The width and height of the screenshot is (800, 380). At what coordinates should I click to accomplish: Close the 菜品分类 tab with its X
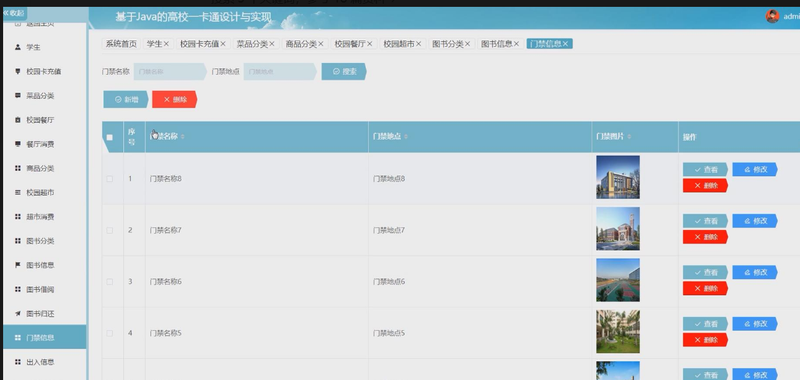point(272,44)
